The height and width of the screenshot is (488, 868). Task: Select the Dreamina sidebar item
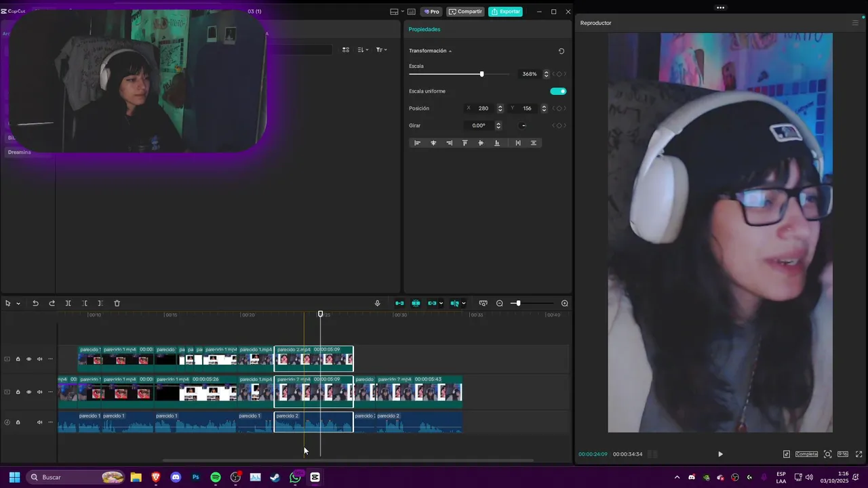(19, 152)
